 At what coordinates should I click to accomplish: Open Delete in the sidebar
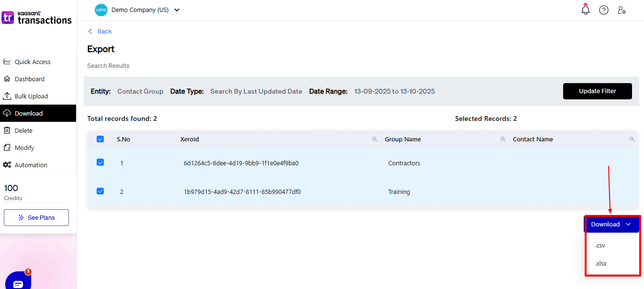(x=24, y=131)
